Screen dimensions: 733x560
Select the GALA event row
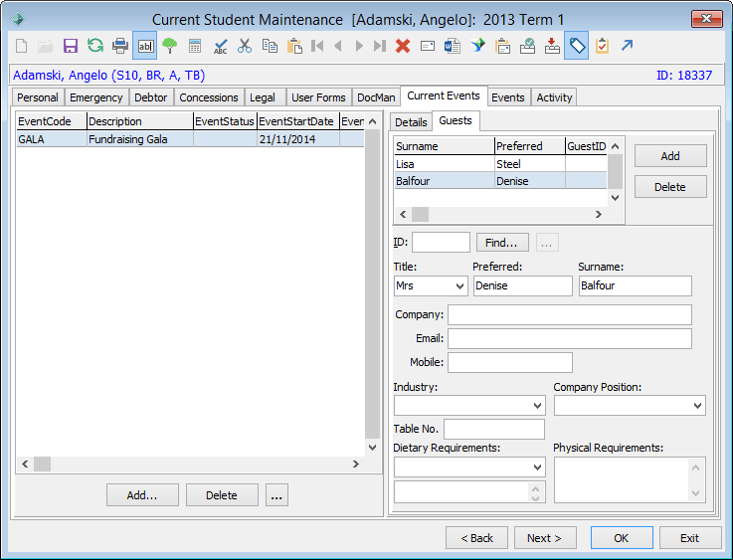(x=190, y=139)
